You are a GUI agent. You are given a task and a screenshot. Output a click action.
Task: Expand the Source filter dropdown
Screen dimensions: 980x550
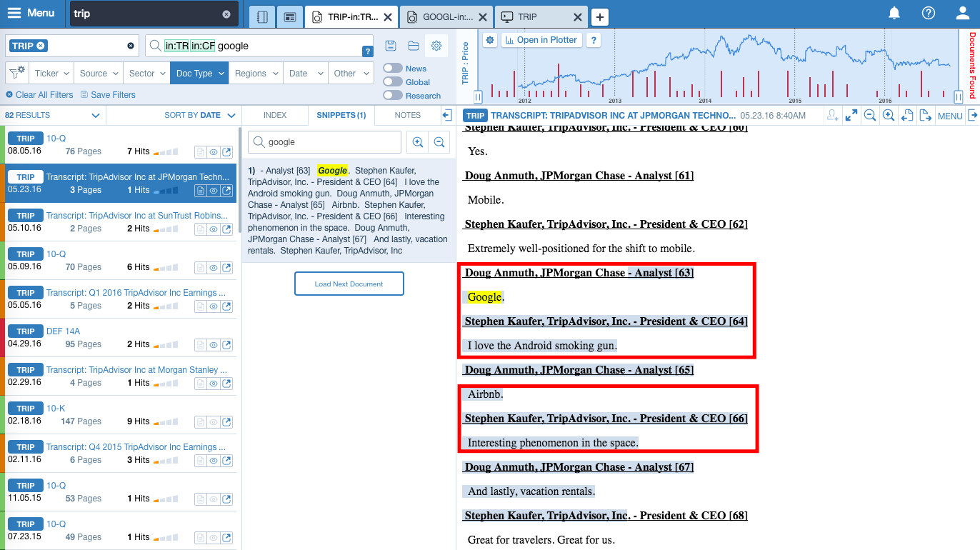[x=98, y=73]
